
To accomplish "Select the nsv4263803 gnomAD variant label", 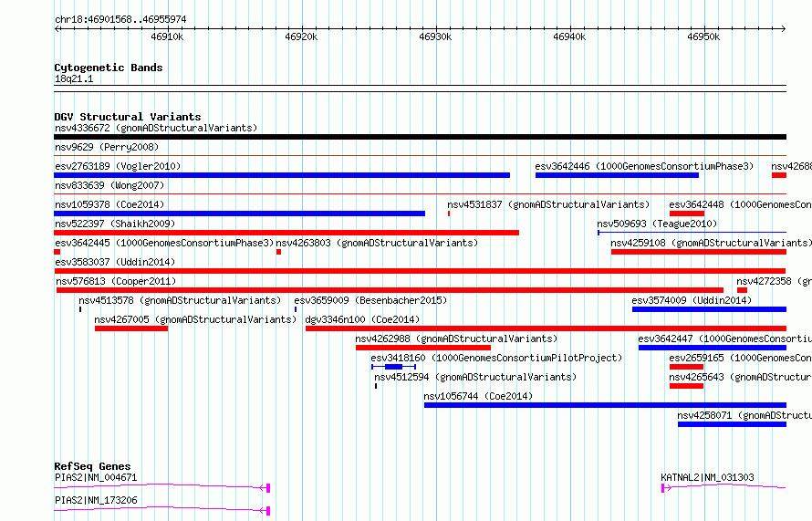I will [x=377, y=243].
